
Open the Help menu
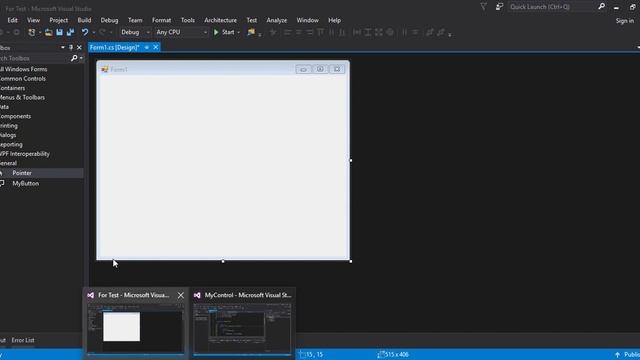coord(334,20)
